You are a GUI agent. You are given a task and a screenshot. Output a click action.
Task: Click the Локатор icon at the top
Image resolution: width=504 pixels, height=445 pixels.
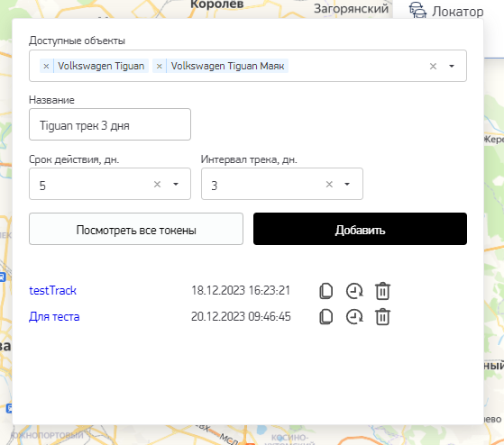tap(417, 10)
